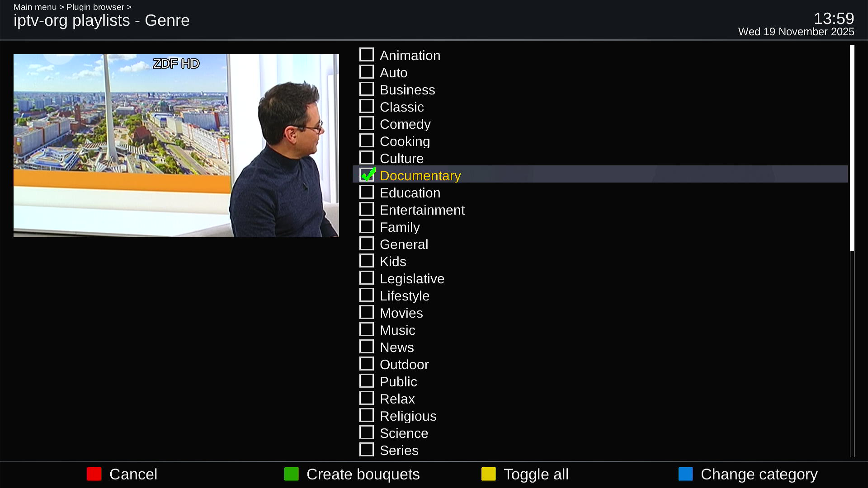Click the yellow Toggle all icon
Screen dimensions: 868x488
tap(489, 474)
